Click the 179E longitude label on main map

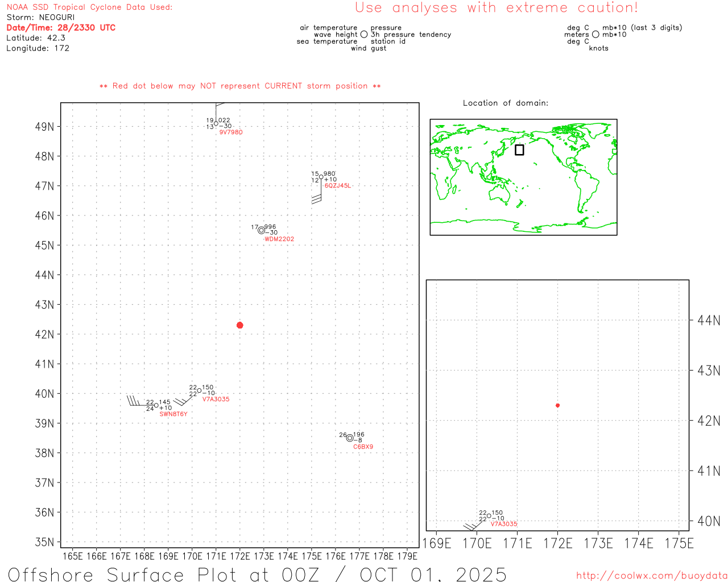pyautogui.click(x=407, y=556)
